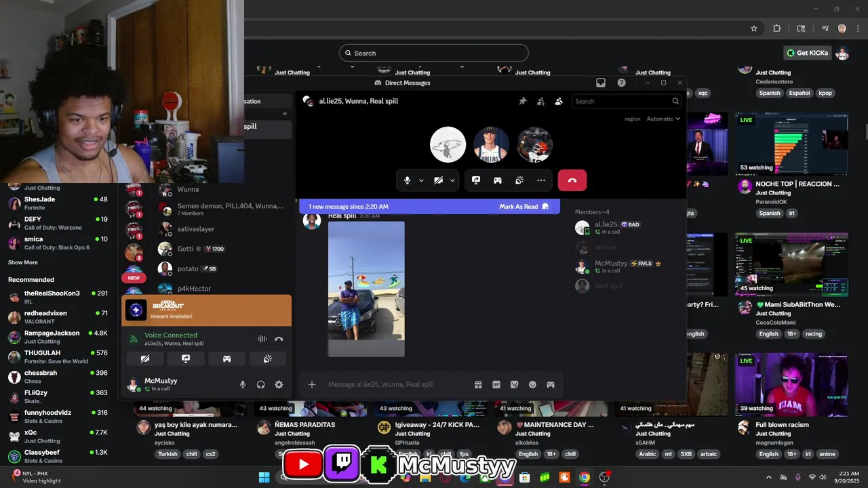This screenshot has height=488, width=868.
Task: Open Discord user settings gear
Action: pyautogui.click(x=279, y=384)
